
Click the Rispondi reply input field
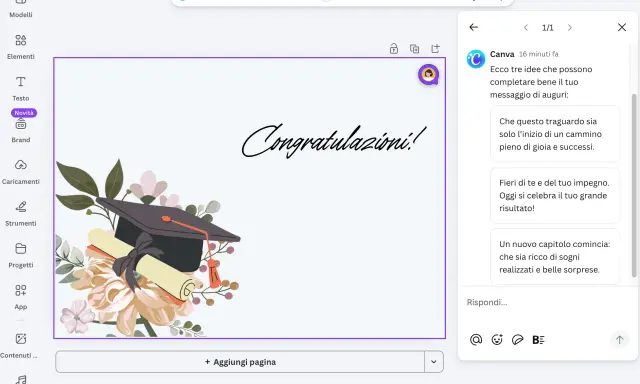(548, 302)
